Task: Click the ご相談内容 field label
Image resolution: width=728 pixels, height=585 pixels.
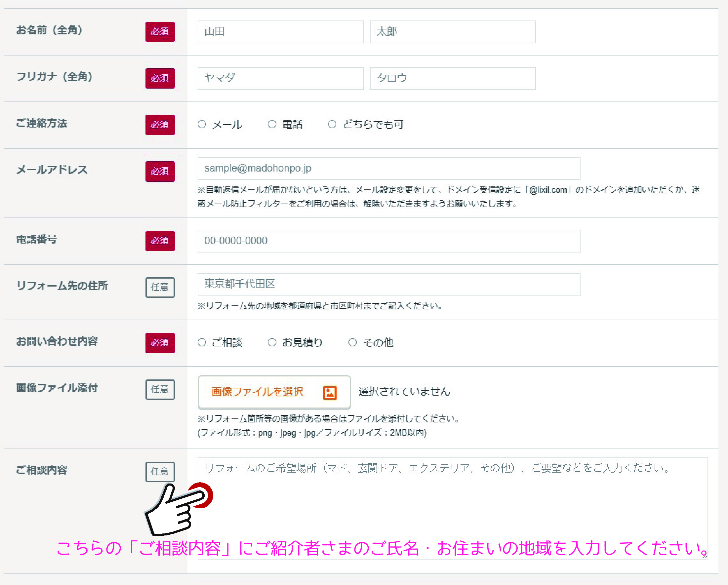Action: click(x=42, y=470)
